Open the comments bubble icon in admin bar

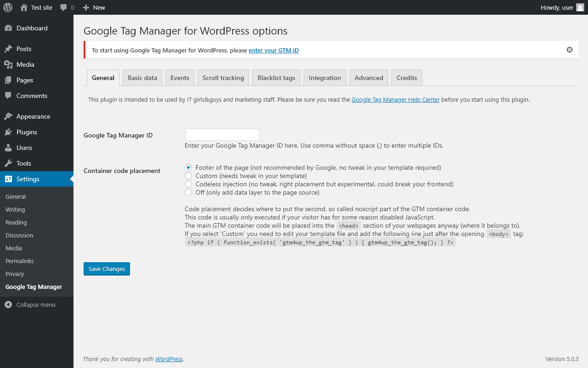coord(64,7)
